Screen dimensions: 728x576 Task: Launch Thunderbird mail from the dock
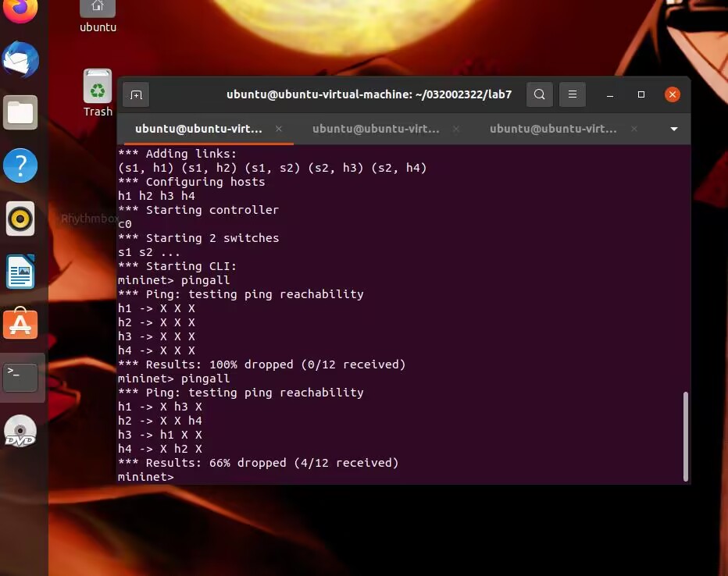tap(20, 60)
